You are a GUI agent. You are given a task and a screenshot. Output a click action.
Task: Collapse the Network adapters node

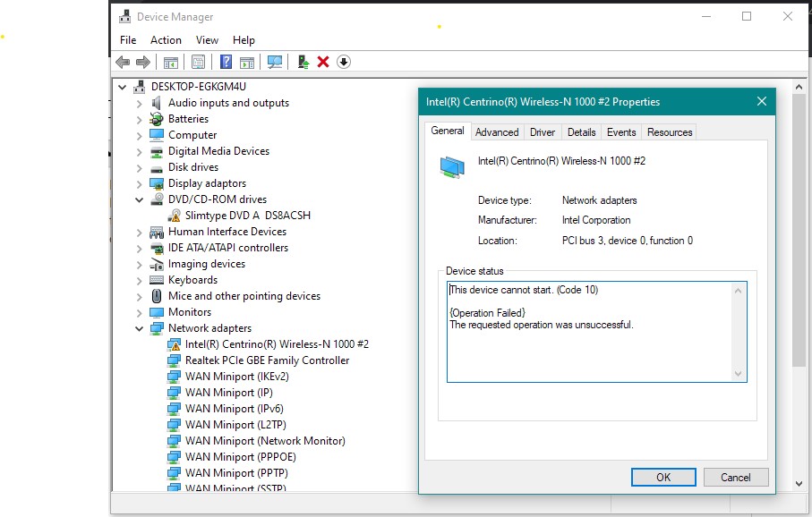pyautogui.click(x=139, y=328)
